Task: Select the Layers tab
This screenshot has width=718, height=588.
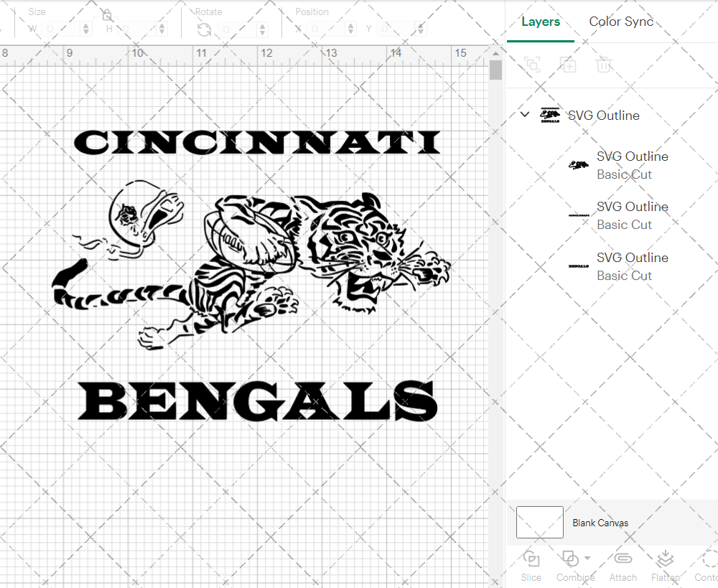Action: 541,22
